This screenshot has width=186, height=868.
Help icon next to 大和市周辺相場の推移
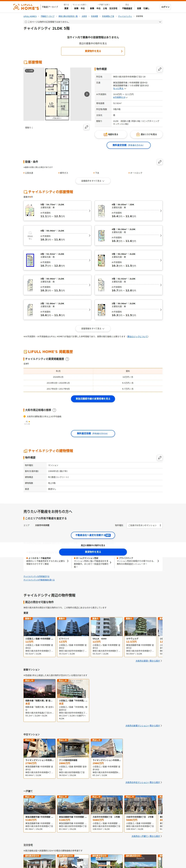tap(54, 410)
